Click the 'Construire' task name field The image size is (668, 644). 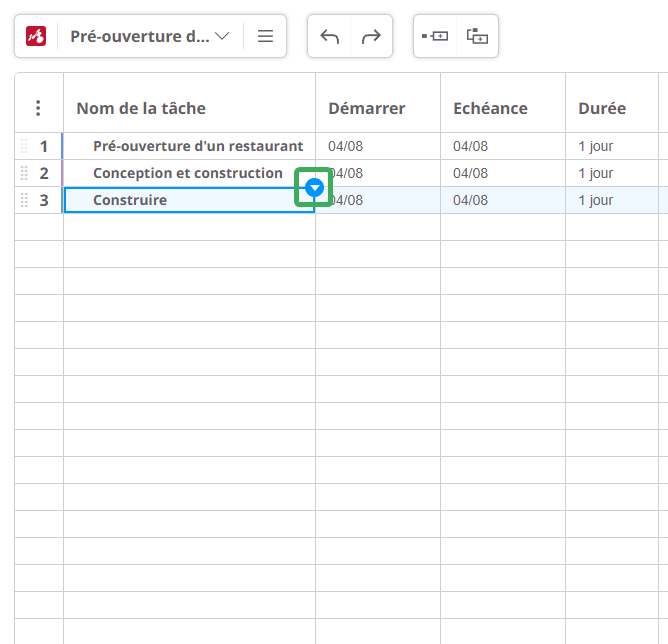(x=189, y=200)
